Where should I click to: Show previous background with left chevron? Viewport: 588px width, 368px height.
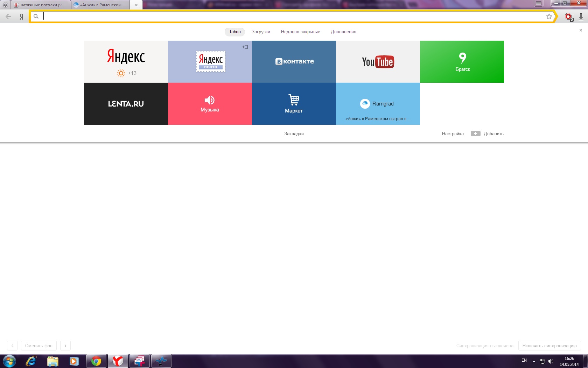point(12,346)
